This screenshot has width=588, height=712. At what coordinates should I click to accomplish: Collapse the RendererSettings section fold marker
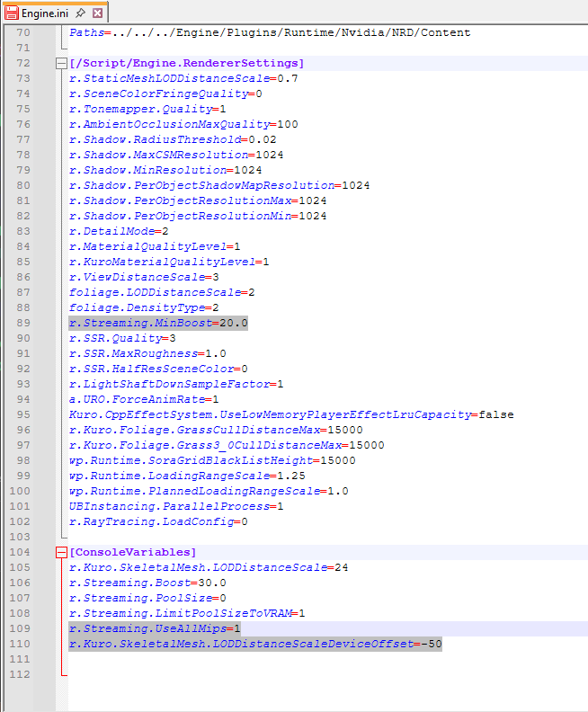[x=61, y=63]
